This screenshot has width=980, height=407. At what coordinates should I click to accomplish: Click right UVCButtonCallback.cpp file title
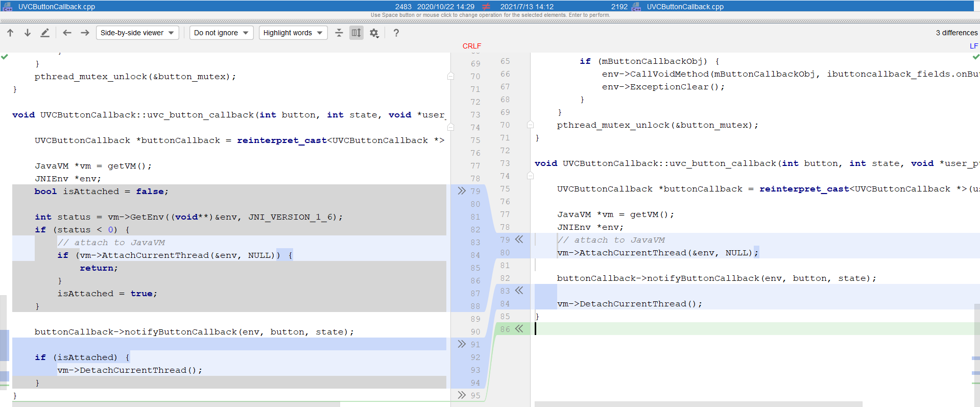(685, 7)
